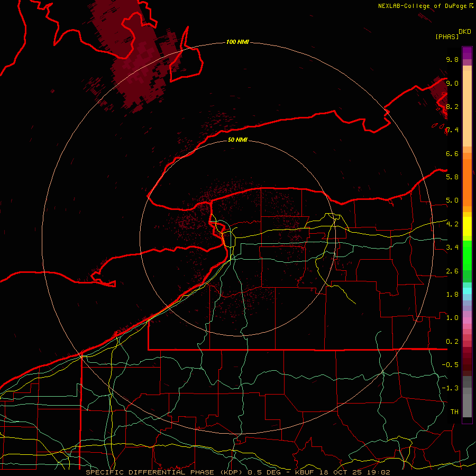The image size is (476, 476).
Task: Select the 9.8 value on the scale
Action: pyautogui.click(x=452, y=59)
